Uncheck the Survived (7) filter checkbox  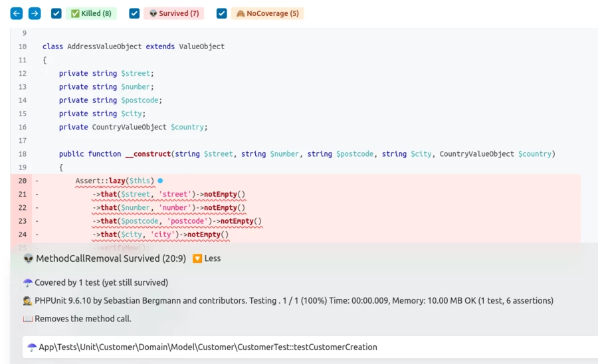[134, 13]
